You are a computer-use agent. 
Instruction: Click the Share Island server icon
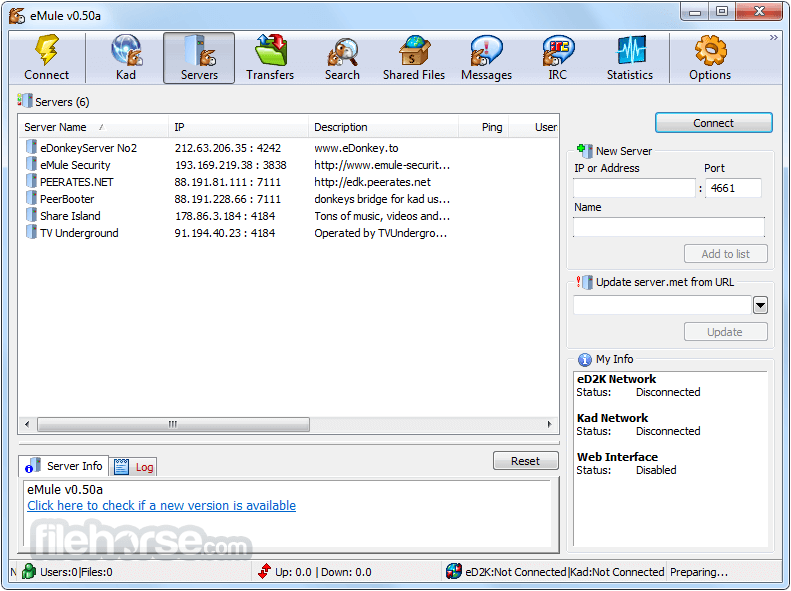pyautogui.click(x=31, y=216)
